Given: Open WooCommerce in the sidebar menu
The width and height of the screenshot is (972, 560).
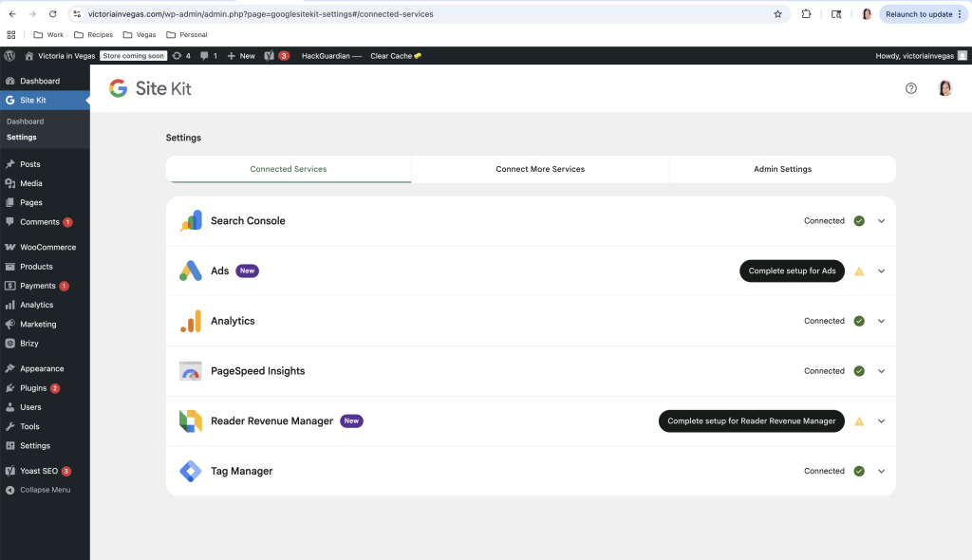Looking at the screenshot, I should tap(47, 247).
